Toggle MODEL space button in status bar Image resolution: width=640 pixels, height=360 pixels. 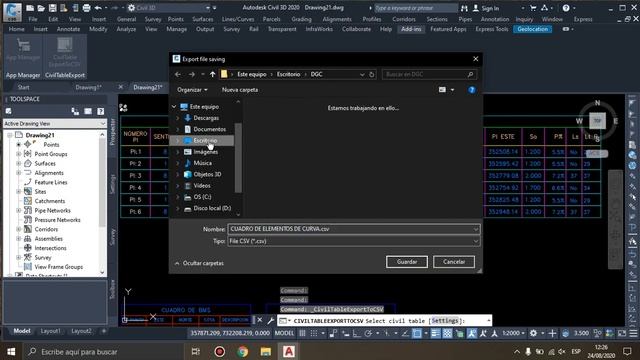pos(284,333)
